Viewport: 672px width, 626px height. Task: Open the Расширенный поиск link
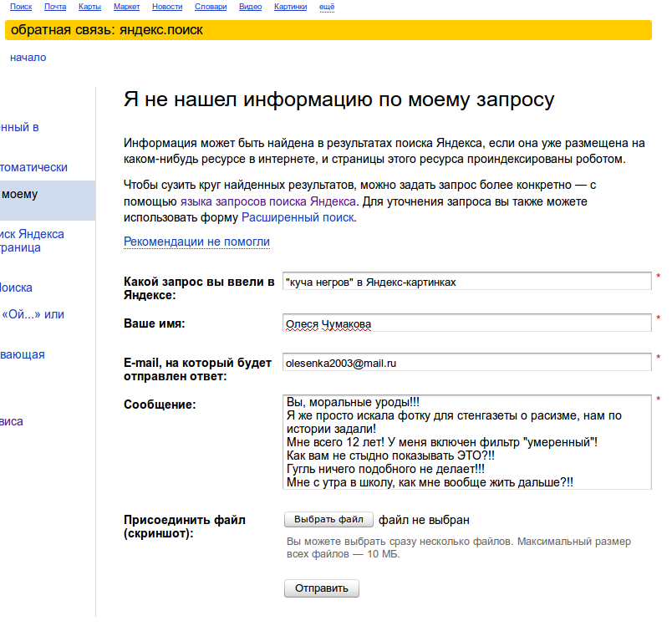tap(298, 217)
